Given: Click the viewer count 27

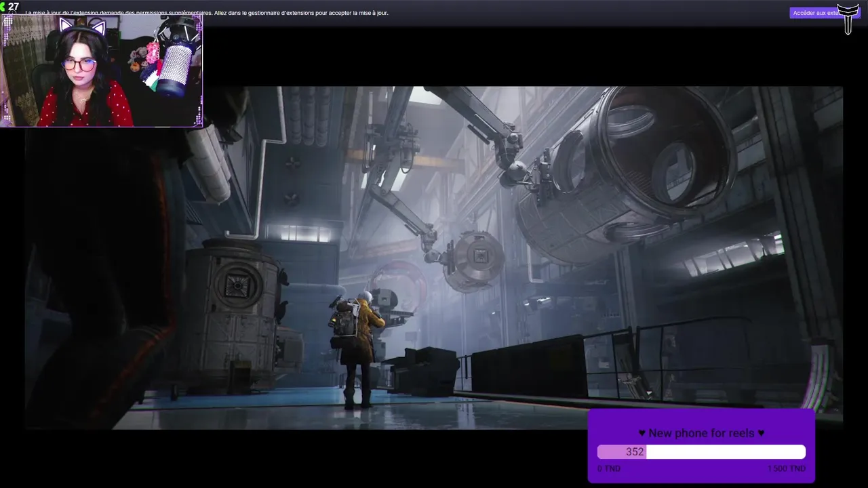Looking at the screenshot, I should coord(14,7).
